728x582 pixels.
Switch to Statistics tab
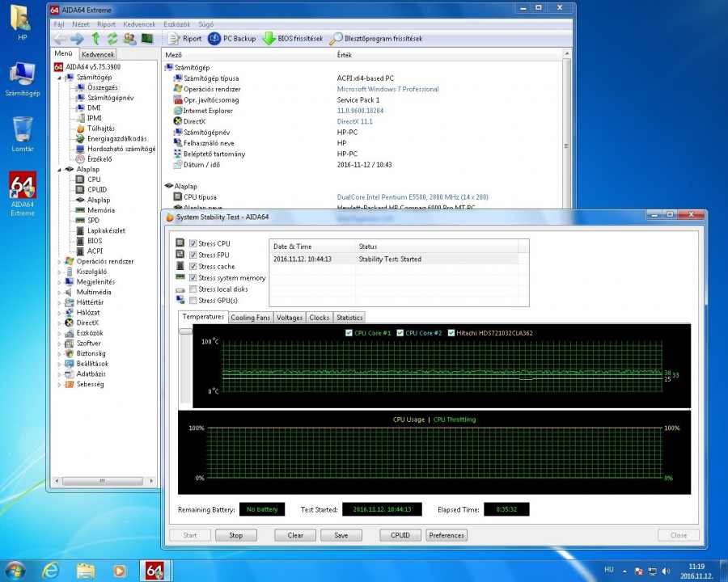point(349,318)
